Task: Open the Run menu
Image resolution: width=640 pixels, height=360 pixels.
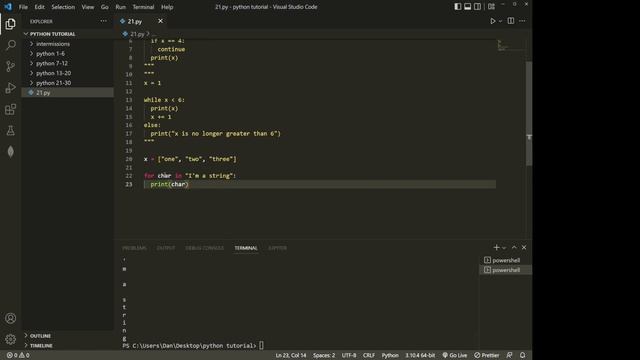Action: 120,7
